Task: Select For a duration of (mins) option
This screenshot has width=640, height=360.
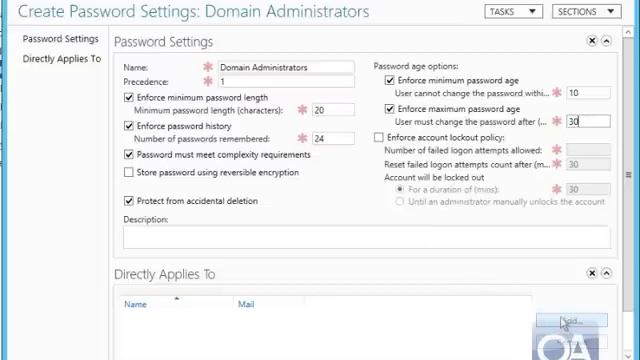Action: point(400,189)
